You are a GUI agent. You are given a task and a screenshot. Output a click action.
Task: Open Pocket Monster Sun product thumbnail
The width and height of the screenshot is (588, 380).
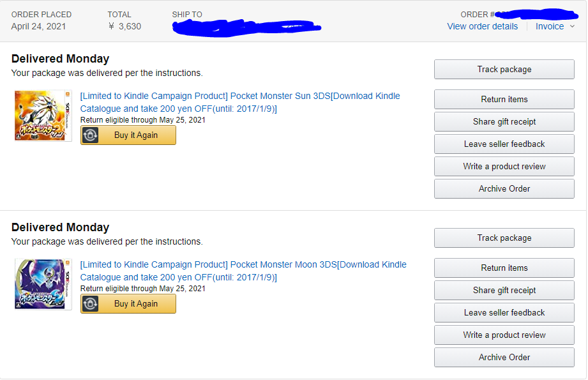(43, 116)
